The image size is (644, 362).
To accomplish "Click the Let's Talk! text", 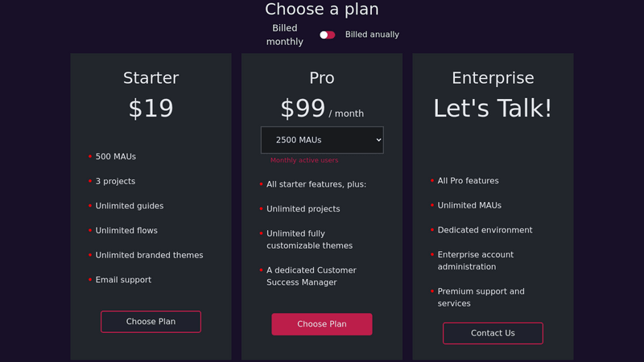I will (493, 109).
